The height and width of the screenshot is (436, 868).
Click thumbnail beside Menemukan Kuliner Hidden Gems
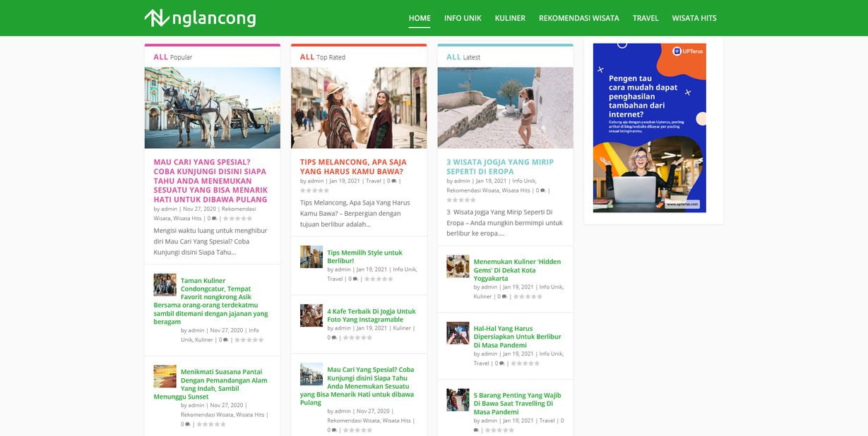(x=458, y=266)
